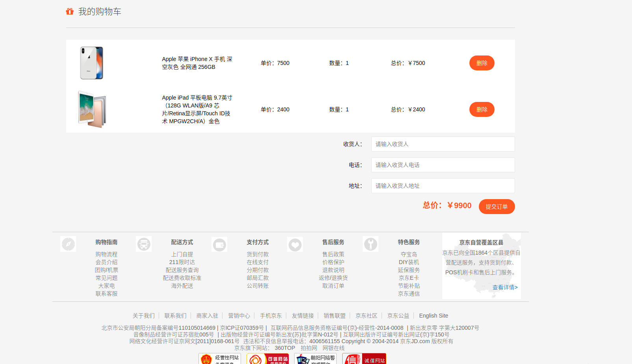
Task: Open the 京东通信 link
Action: pyautogui.click(x=409, y=294)
